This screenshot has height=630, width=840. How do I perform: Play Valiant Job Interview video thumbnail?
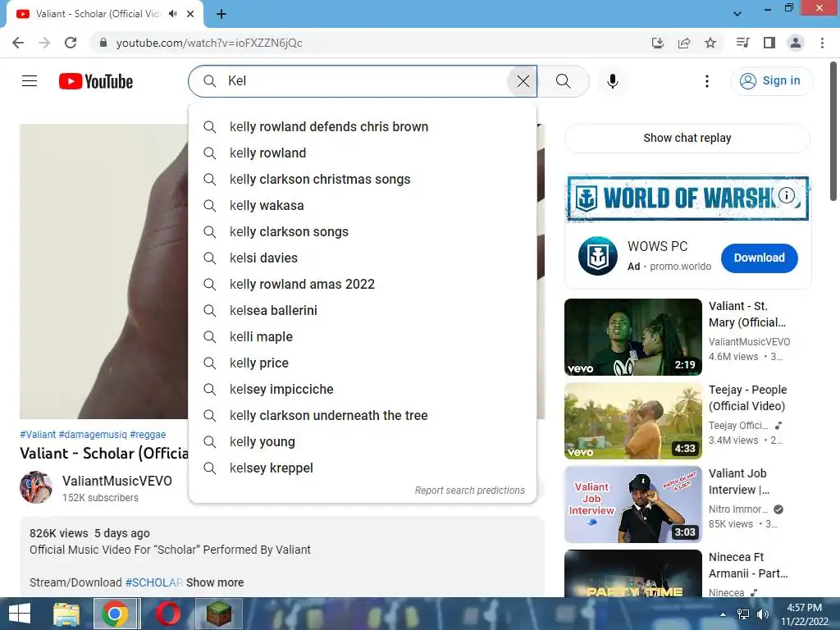[x=632, y=504]
